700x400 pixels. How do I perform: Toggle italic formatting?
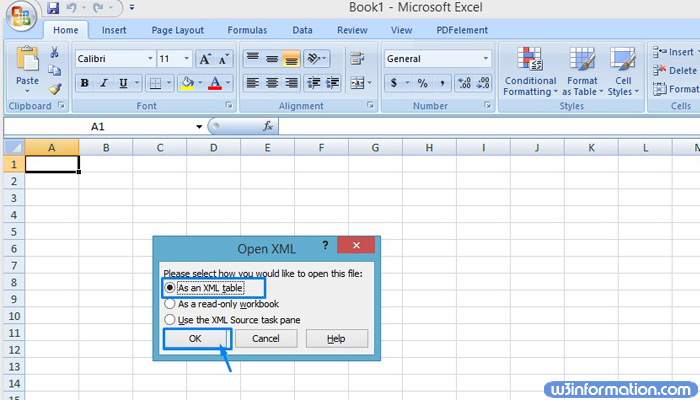[104, 83]
